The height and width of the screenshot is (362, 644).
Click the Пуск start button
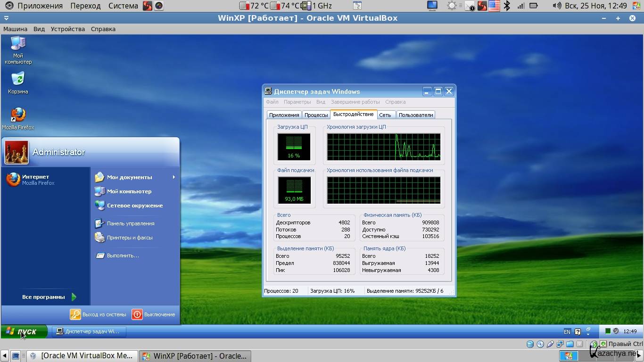[24, 331]
